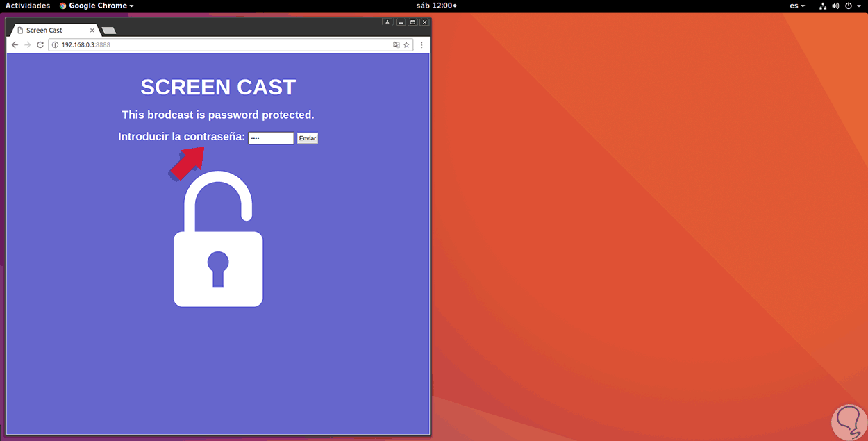Go back in Chrome history
Image resolution: width=868 pixels, height=441 pixels.
(15, 44)
